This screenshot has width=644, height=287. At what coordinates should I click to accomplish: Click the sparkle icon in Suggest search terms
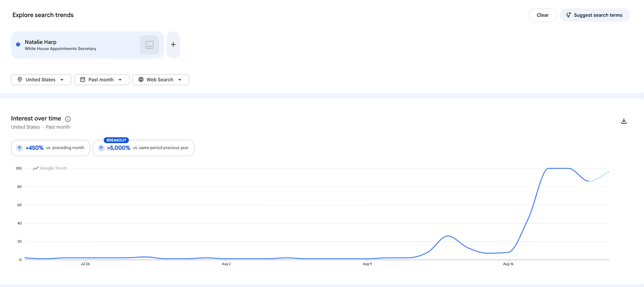pos(568,15)
